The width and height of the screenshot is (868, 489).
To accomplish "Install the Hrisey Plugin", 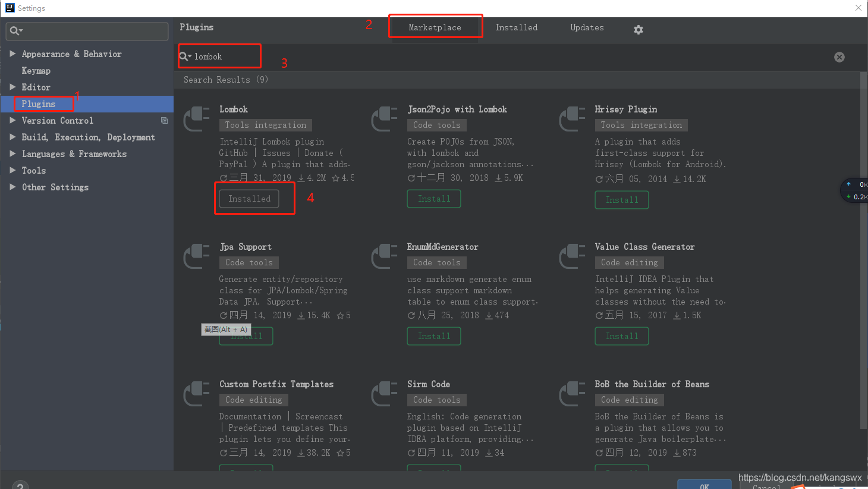I will (622, 200).
